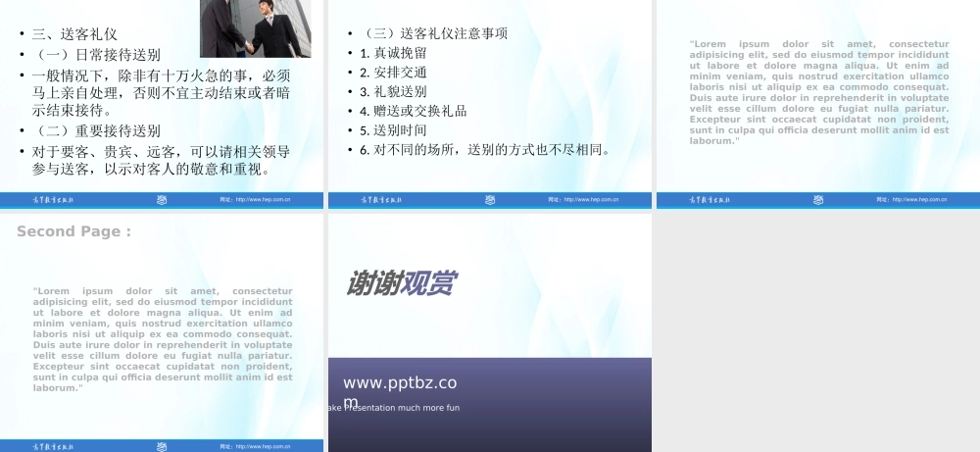Image resolution: width=980 pixels, height=452 pixels.
Task: Select the heading 三、送客礼仪
Action: click(74, 34)
